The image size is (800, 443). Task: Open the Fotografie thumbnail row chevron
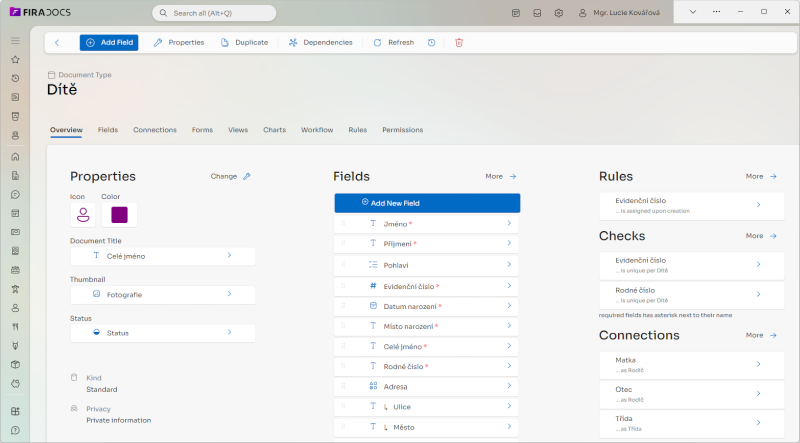point(229,293)
